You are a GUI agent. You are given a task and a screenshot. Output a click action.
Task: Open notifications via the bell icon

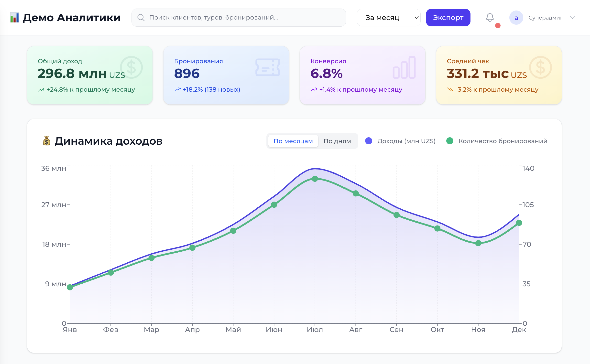click(490, 17)
